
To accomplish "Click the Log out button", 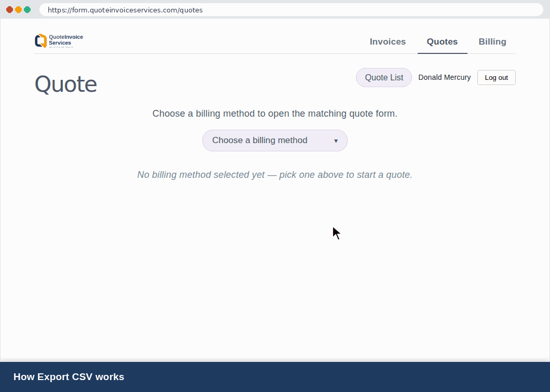I will pyautogui.click(x=496, y=77).
